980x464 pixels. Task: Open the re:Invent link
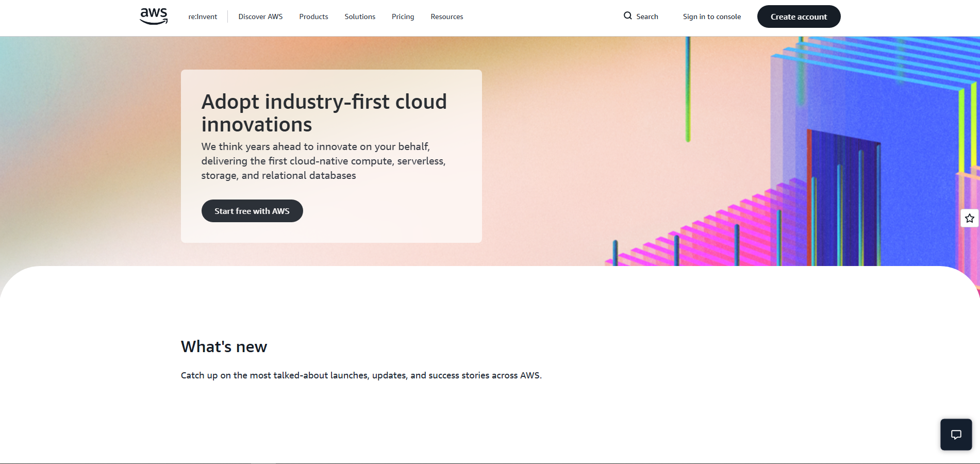pyautogui.click(x=203, y=16)
